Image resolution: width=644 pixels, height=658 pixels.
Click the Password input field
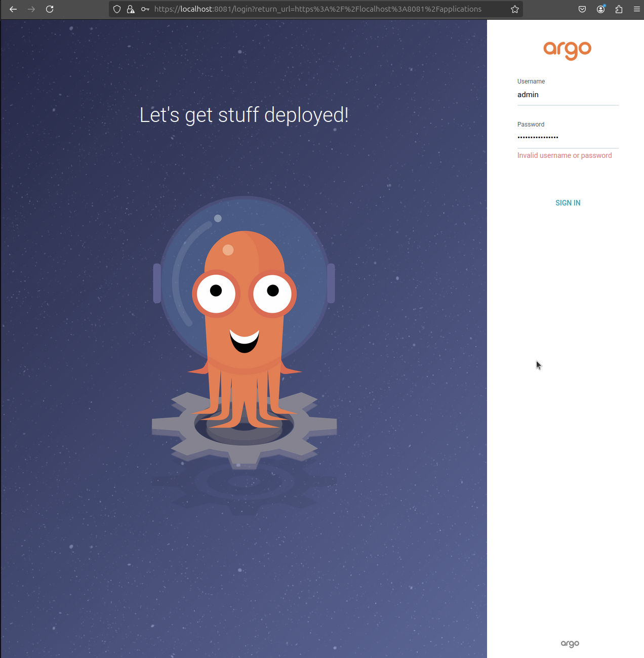point(568,138)
